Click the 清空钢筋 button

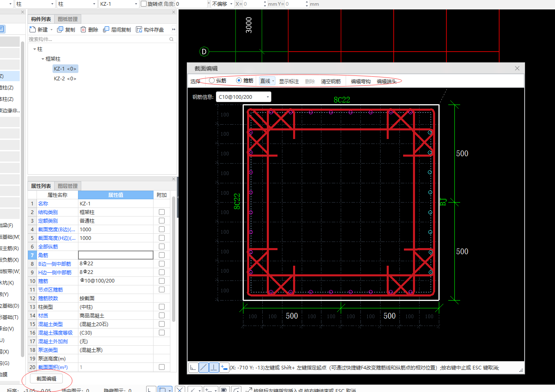click(x=330, y=82)
